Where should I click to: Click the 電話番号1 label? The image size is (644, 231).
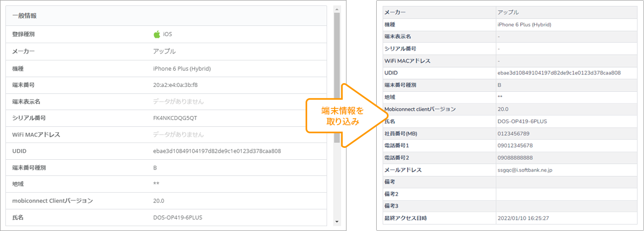click(396, 146)
